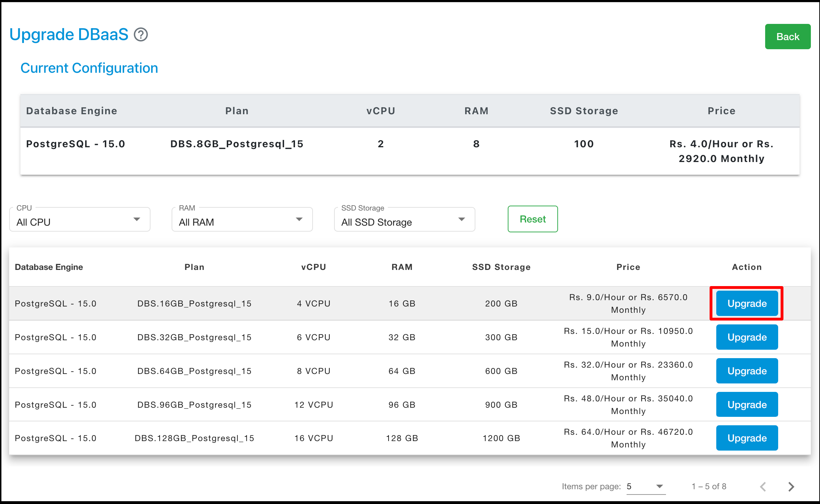This screenshot has width=820, height=504.
Task: Click the PostgreSQL - 15.0 current engine text
Action: coord(76,144)
